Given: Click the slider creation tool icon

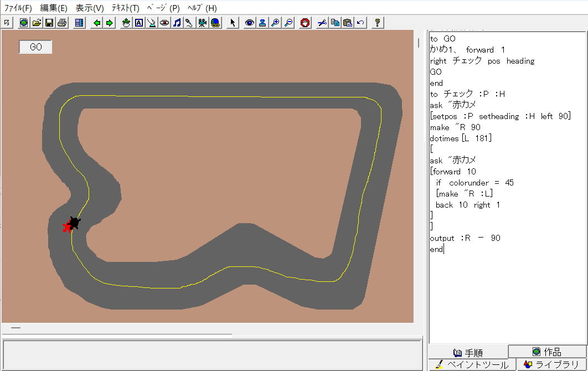Looking at the screenshot, I should click(152, 23).
